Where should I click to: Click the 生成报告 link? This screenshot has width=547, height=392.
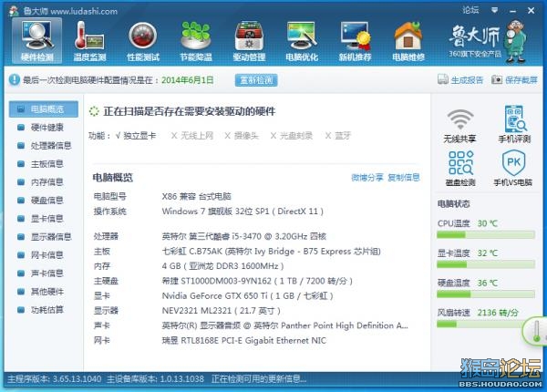(467, 80)
